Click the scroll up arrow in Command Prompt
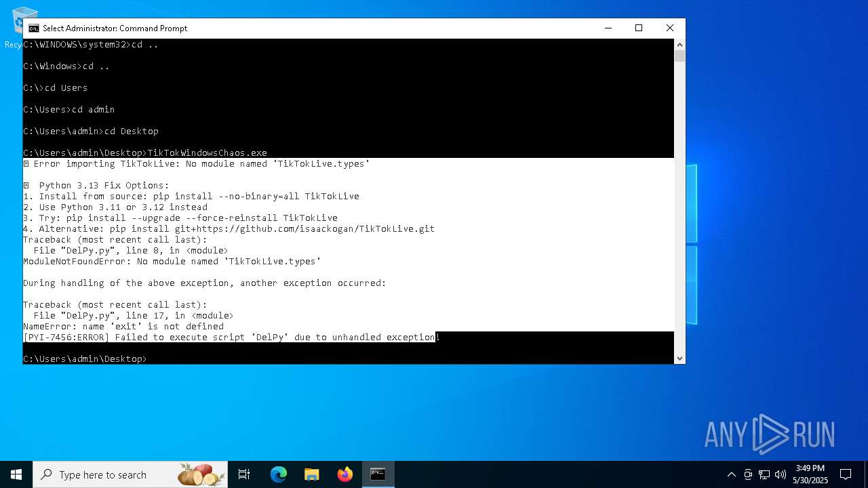Image resolution: width=868 pixels, height=488 pixels. [x=679, y=44]
